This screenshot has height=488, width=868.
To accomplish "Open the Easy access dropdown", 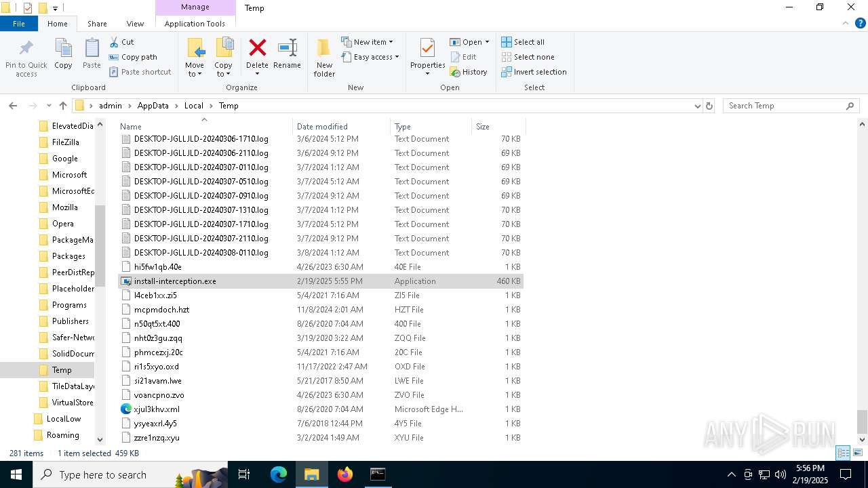I will coord(370,57).
